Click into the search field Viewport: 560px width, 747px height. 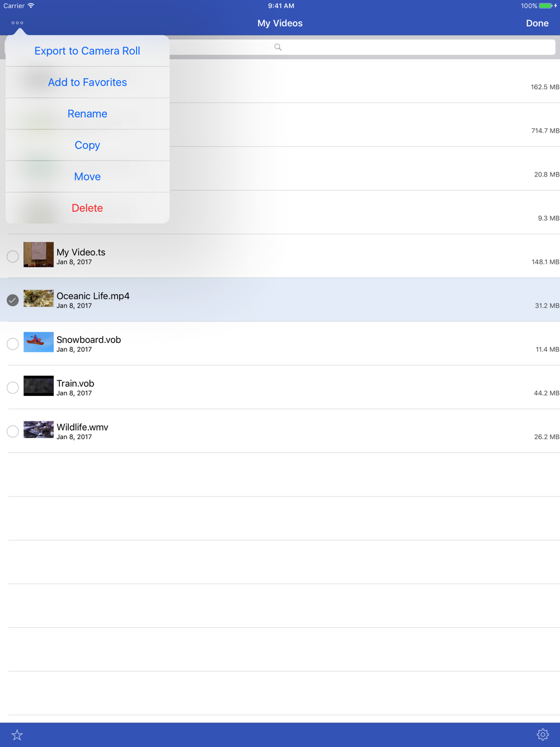coord(362,47)
